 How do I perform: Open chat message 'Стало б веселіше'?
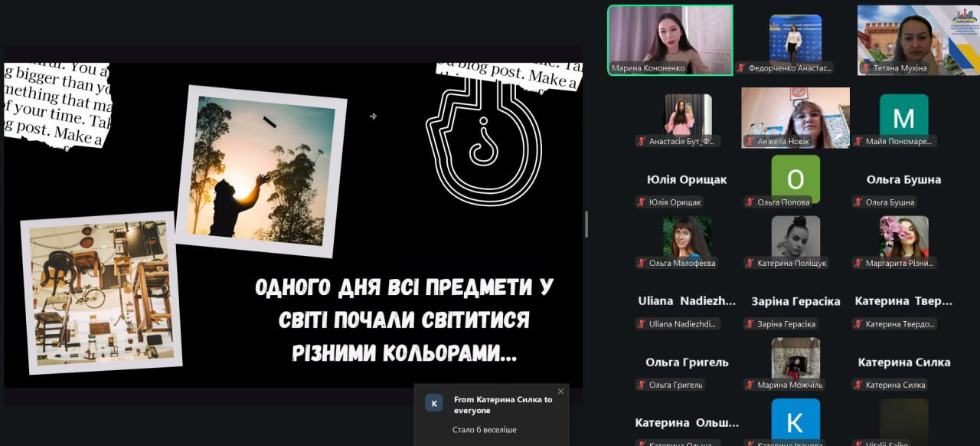484,430
